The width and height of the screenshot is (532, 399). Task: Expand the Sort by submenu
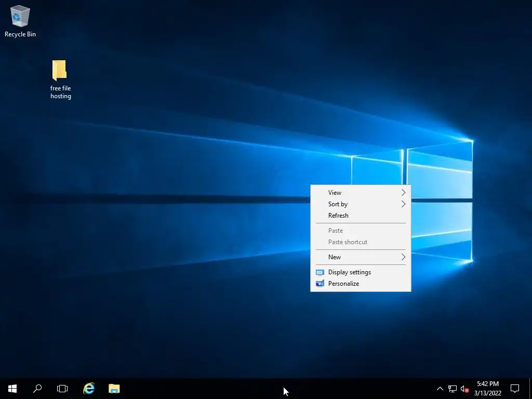(x=361, y=204)
